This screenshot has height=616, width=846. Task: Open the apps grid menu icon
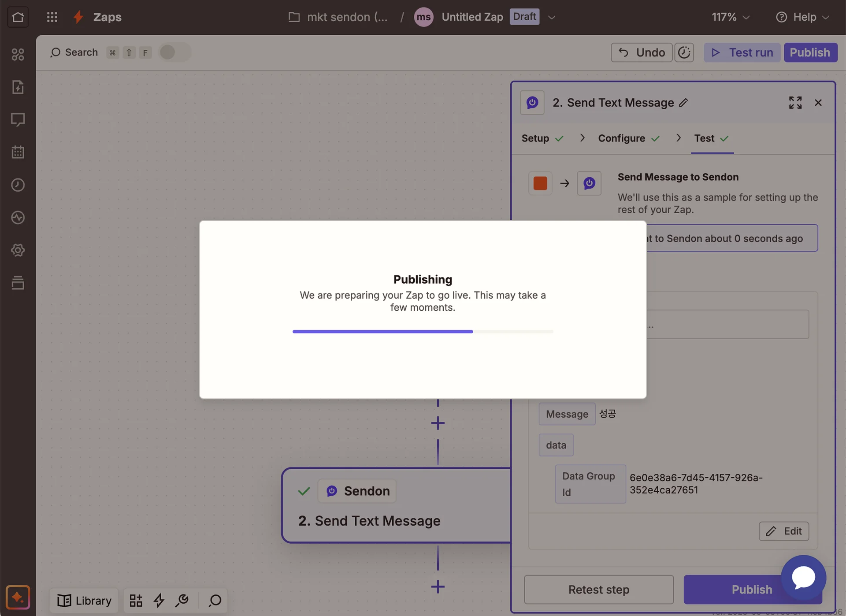(x=52, y=17)
